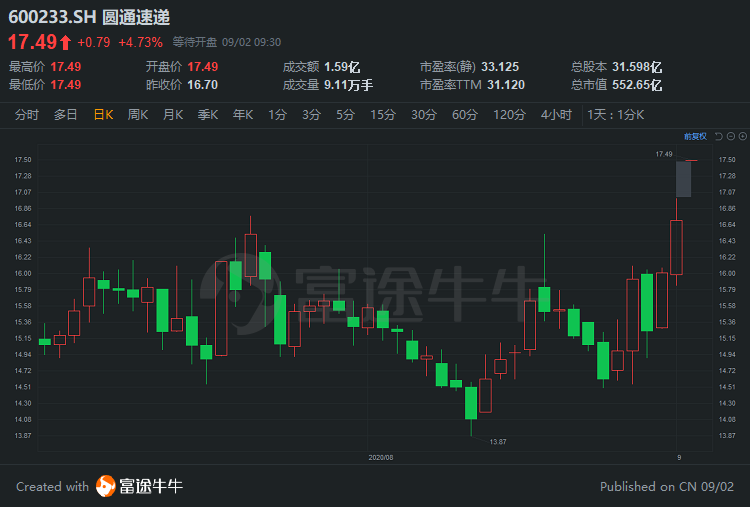Click the 最高价 17.49 value
750x507 pixels.
(66, 67)
